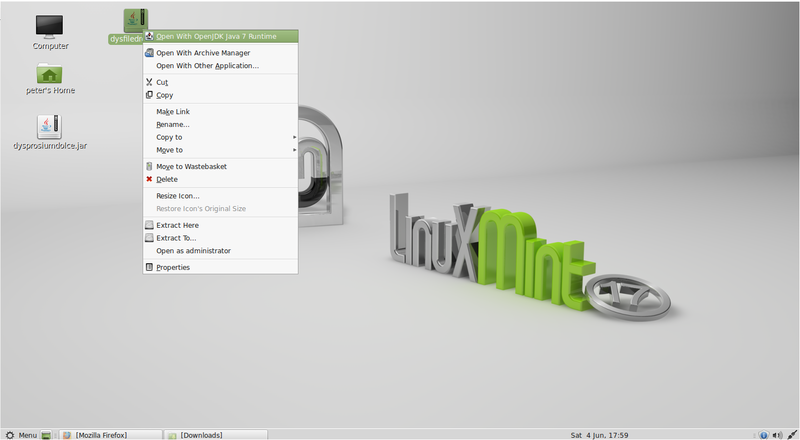The width and height of the screenshot is (800, 440).
Task: Choose Open With Archive Manager
Action: [x=220, y=53]
